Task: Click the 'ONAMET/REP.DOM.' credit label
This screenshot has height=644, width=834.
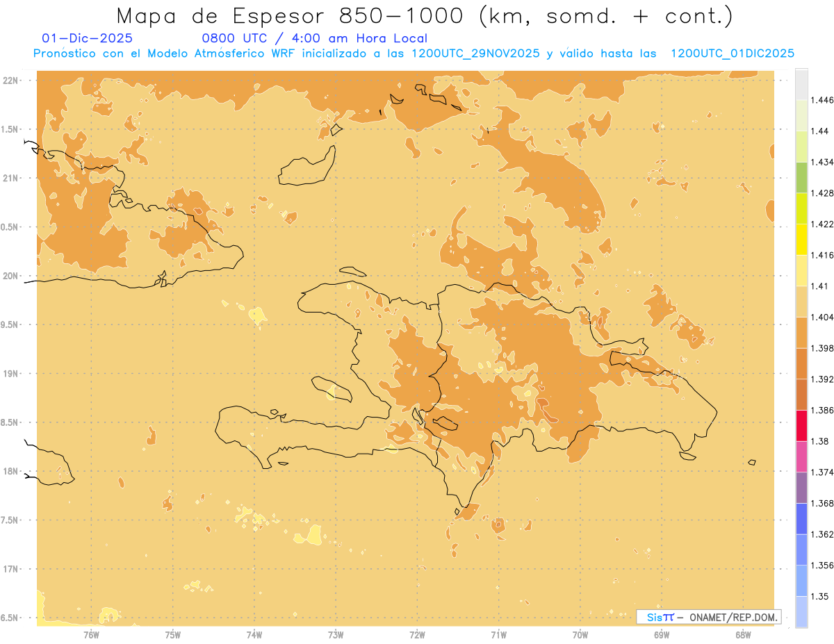Action: [732, 617]
